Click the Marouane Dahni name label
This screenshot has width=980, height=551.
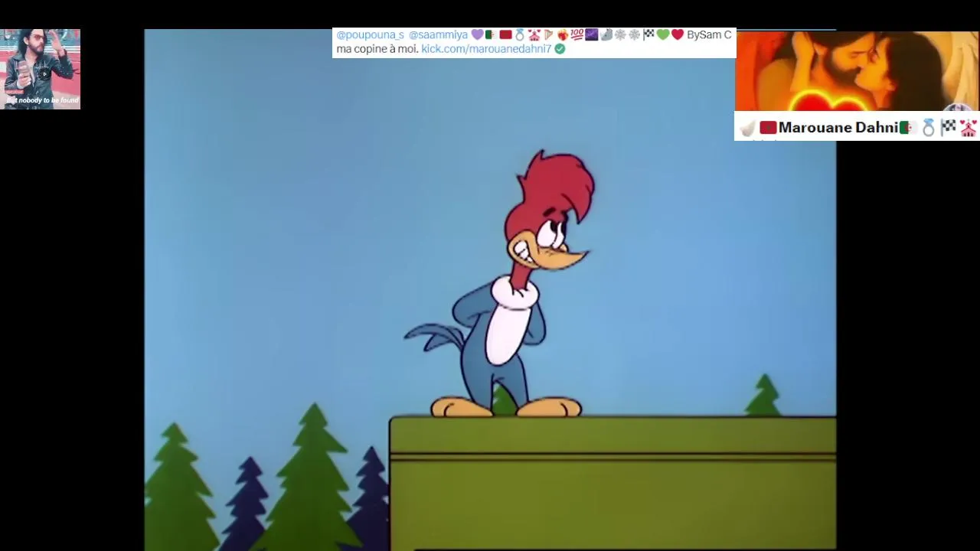pyautogui.click(x=838, y=128)
